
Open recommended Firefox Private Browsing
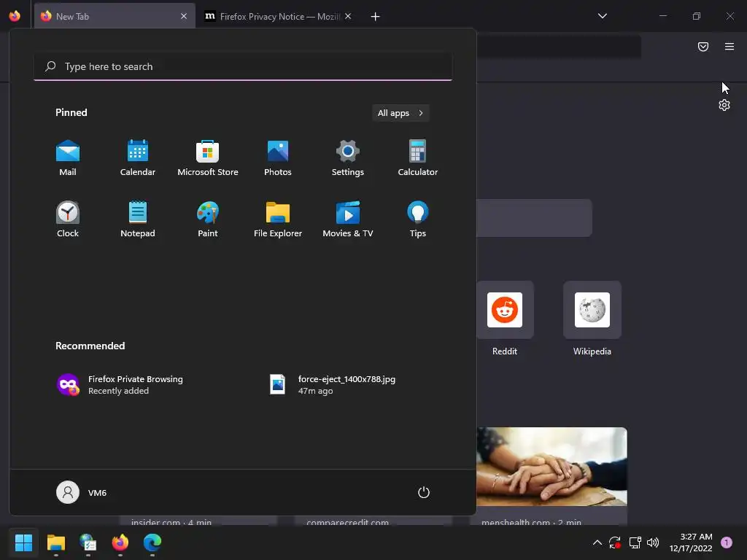point(120,385)
